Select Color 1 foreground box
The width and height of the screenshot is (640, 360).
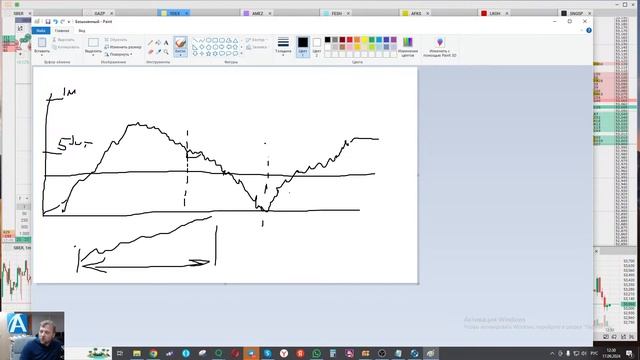click(x=302, y=46)
